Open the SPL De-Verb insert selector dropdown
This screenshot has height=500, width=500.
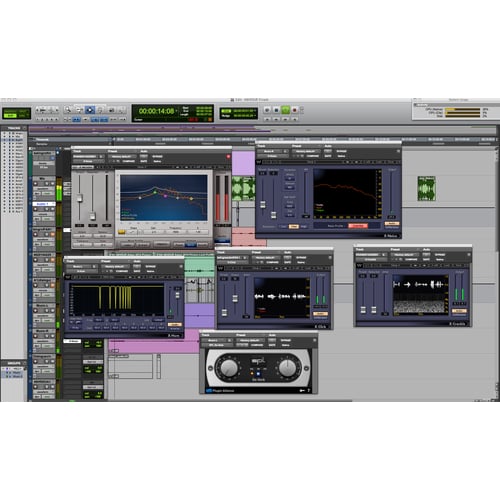[x=217, y=345]
